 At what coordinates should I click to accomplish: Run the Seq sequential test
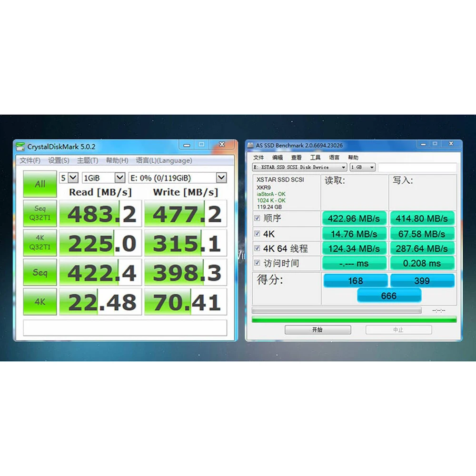pyautogui.click(x=40, y=272)
